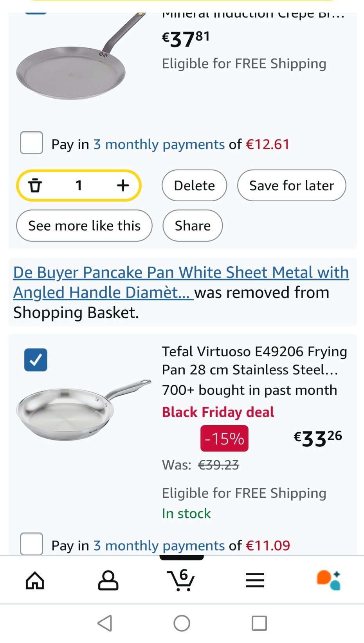
Task: Open the Home tab icon
Action: pos(35,580)
